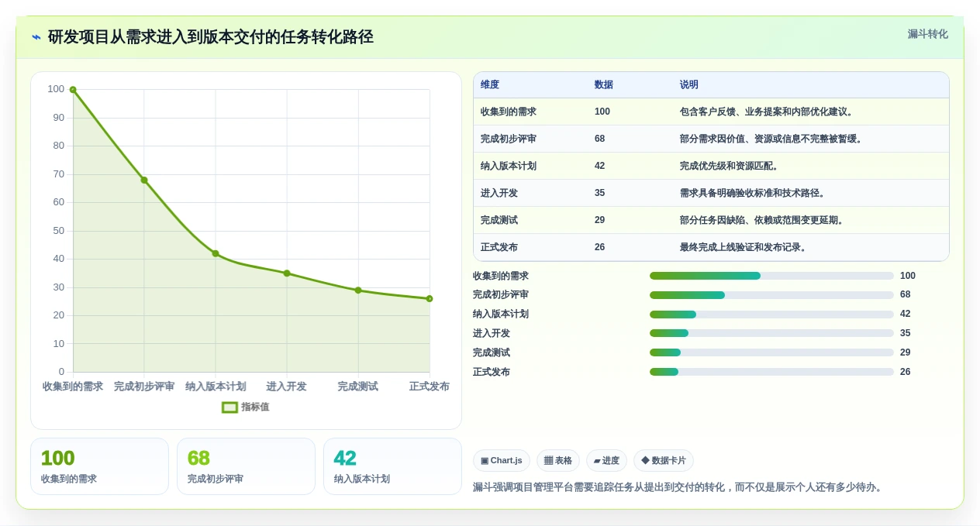Click the table value 26
980x526 pixels.
(x=600, y=247)
